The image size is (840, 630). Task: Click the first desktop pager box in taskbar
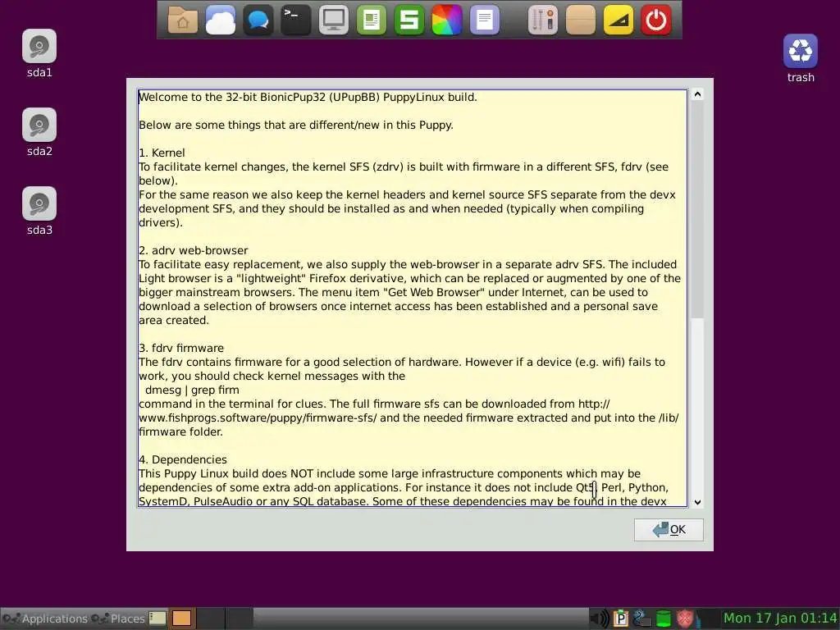157,619
